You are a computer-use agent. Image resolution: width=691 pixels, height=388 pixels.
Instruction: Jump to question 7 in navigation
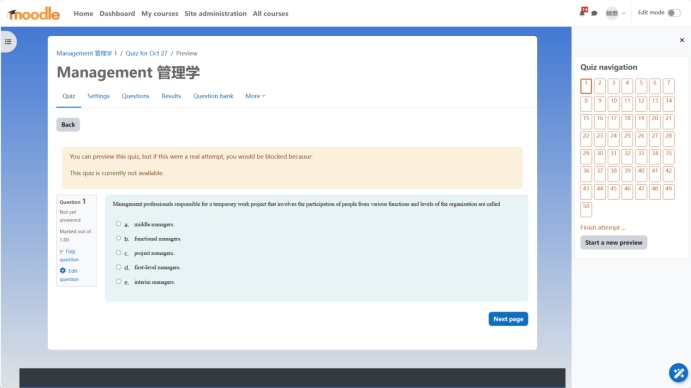[669, 86]
